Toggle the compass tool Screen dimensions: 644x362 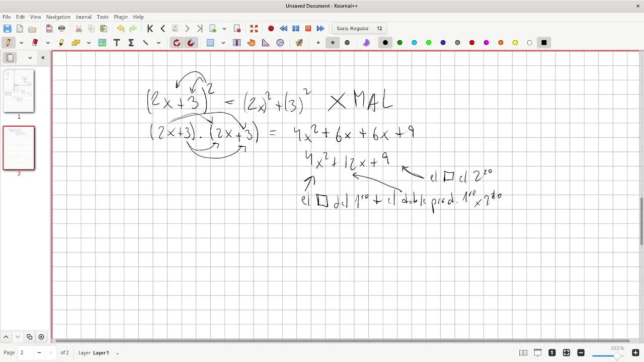click(x=280, y=43)
